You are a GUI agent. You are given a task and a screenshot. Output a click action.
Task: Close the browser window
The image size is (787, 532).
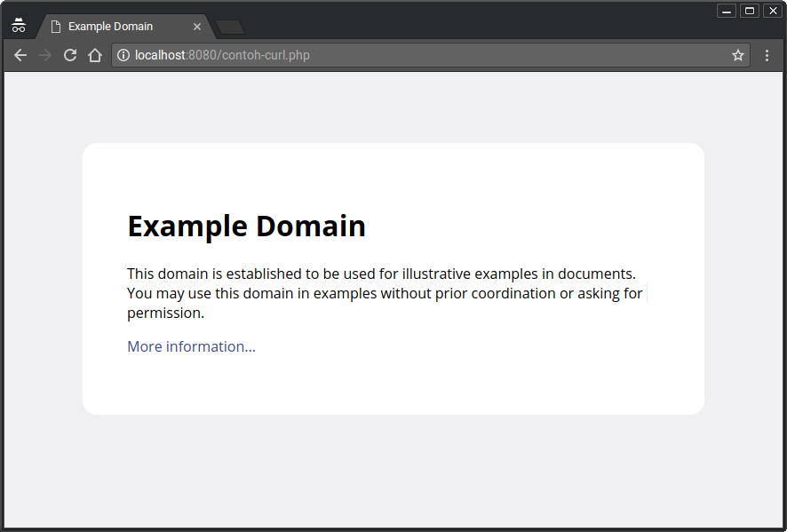(772, 11)
